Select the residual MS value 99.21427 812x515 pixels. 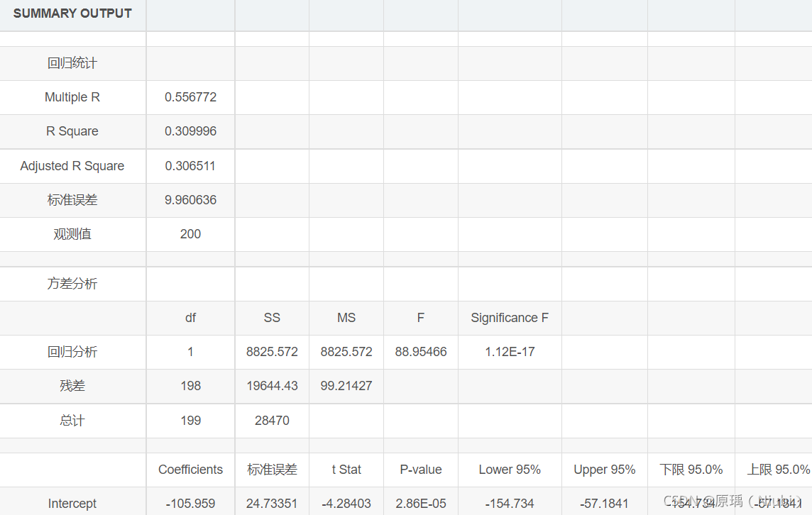pos(346,386)
